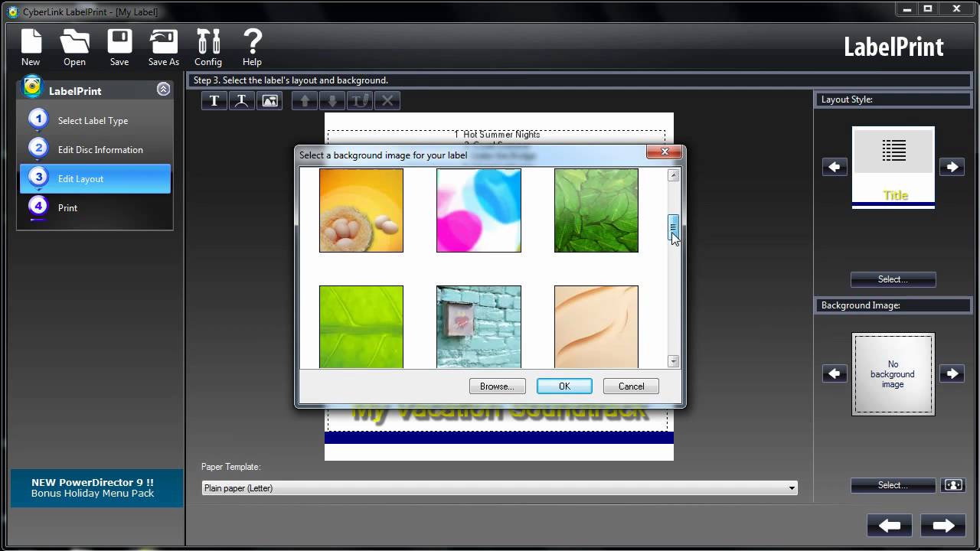Viewport: 980px width, 551px height.
Task: Confirm background selection with OK
Action: (564, 386)
